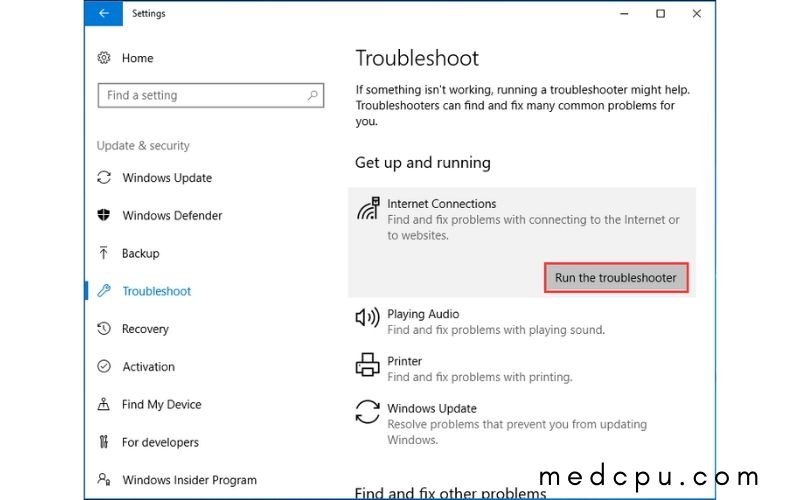
Task: Open Windows Insider Program settings
Action: 189,480
